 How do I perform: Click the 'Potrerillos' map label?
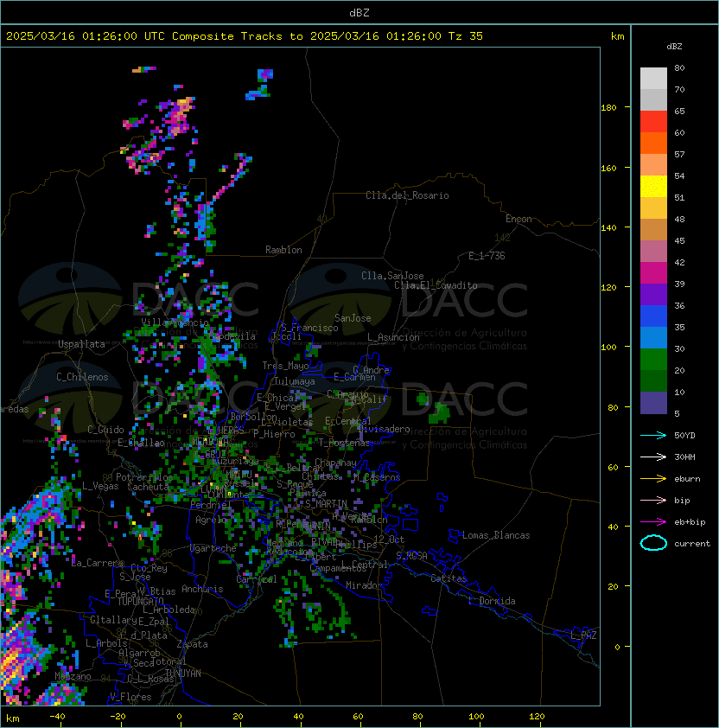coord(144,477)
